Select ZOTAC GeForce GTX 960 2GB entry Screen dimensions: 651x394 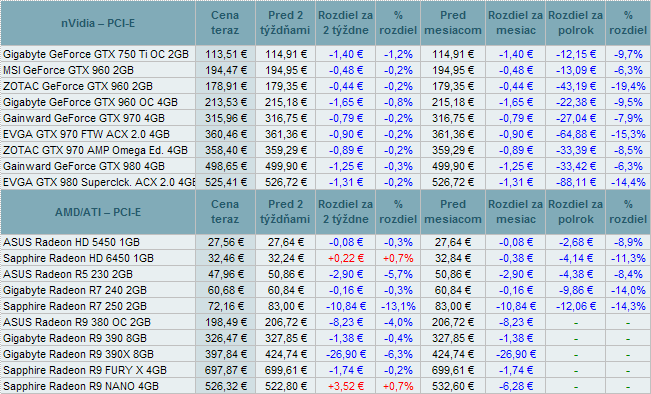(x=78, y=86)
